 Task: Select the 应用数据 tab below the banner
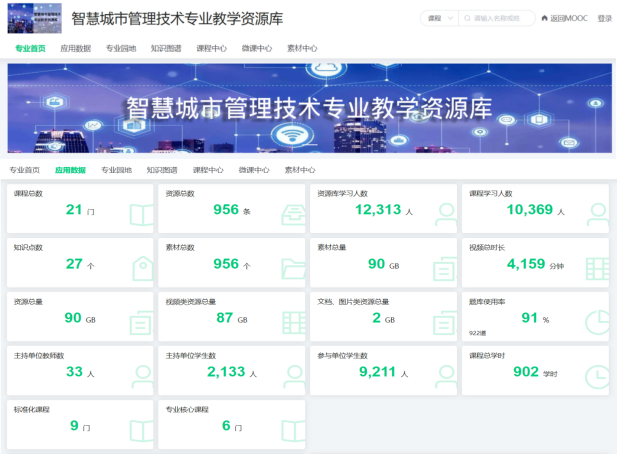pyautogui.click(x=70, y=170)
